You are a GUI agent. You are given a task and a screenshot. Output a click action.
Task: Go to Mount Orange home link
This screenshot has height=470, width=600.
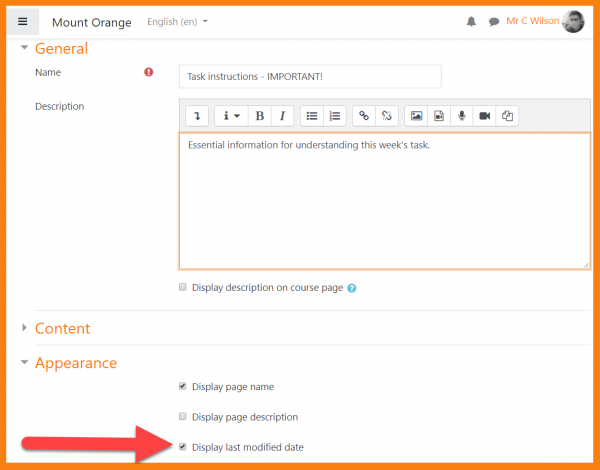(x=91, y=22)
